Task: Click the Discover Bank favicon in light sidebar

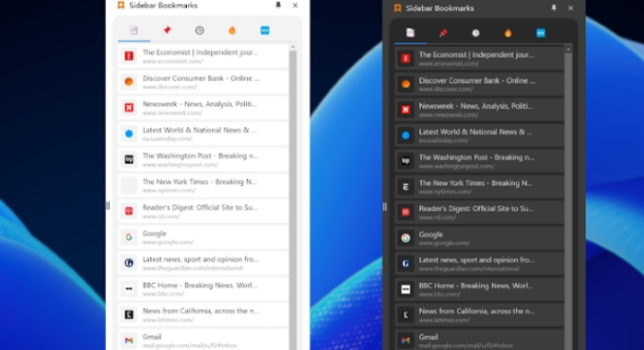Action: pyautogui.click(x=129, y=82)
